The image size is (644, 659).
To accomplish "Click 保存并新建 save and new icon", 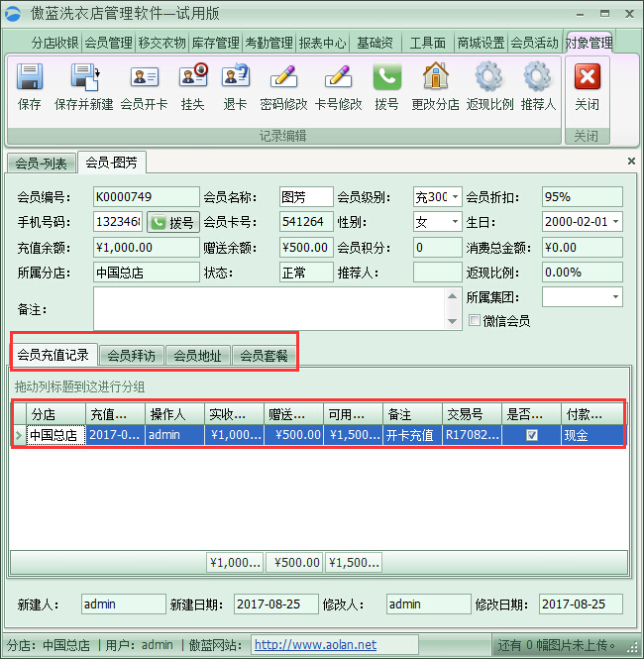I will [83, 78].
